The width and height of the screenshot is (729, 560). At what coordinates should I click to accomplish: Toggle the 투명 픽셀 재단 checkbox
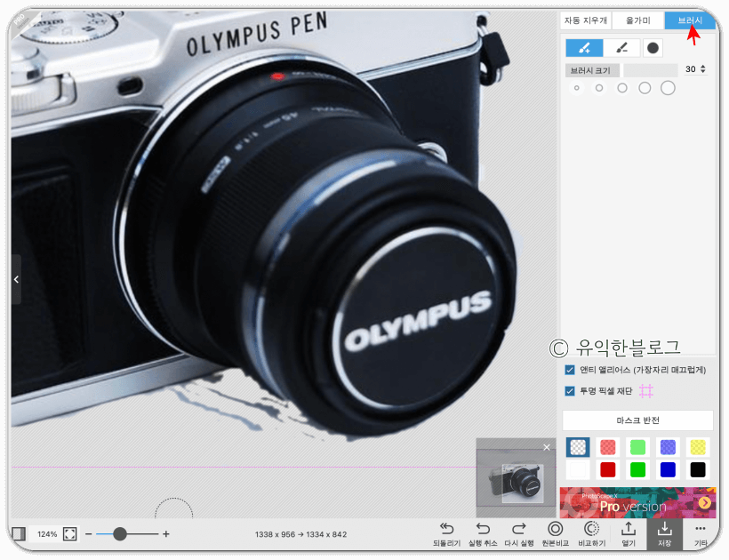(x=570, y=391)
